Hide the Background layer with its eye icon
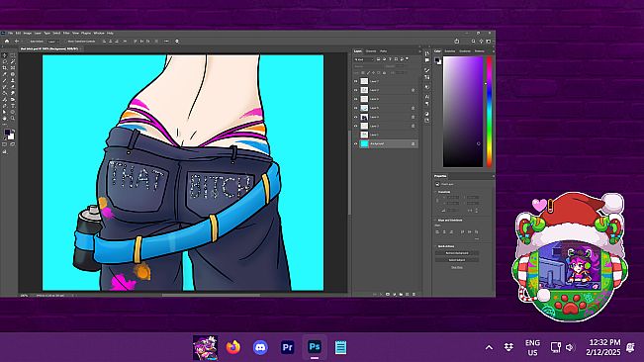The height and width of the screenshot is (362, 644). pos(356,143)
